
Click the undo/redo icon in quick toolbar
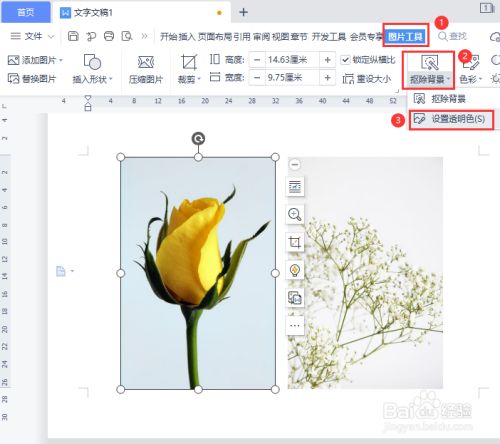point(91,36)
